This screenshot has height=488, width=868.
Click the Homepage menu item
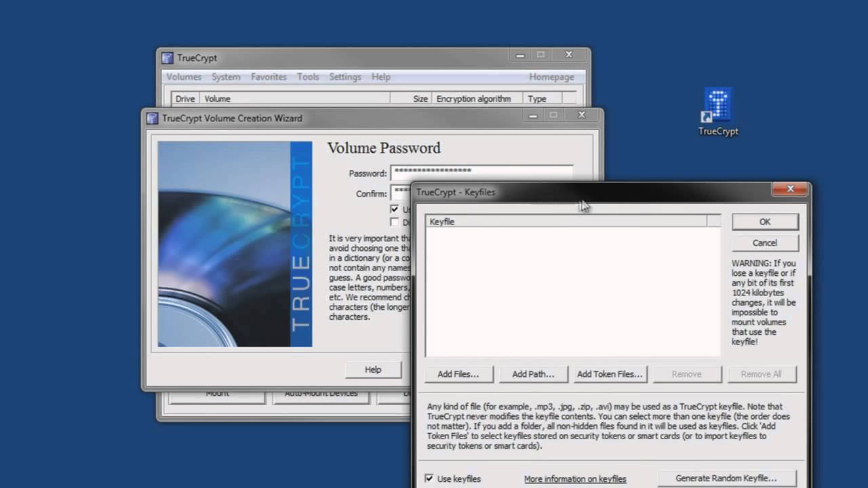point(551,77)
